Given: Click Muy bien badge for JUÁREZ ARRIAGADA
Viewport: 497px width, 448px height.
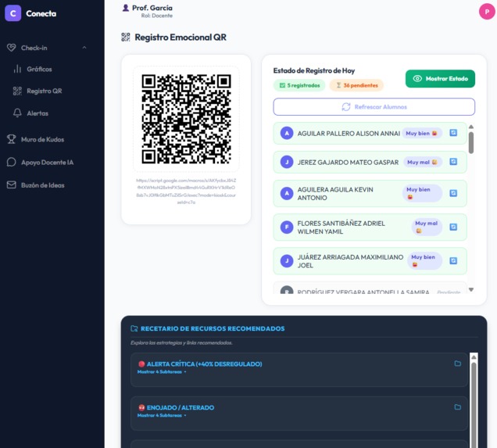Looking at the screenshot, I should click(424, 260).
